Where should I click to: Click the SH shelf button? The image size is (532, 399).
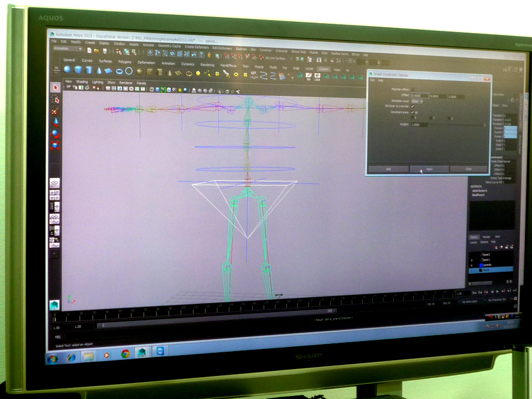(x=309, y=77)
